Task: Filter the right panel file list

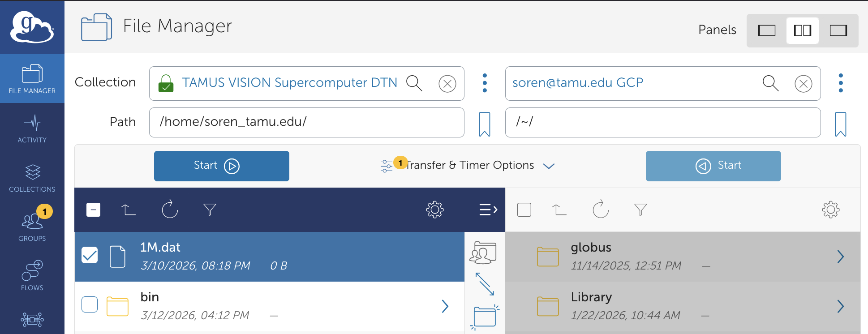Action: tap(640, 210)
